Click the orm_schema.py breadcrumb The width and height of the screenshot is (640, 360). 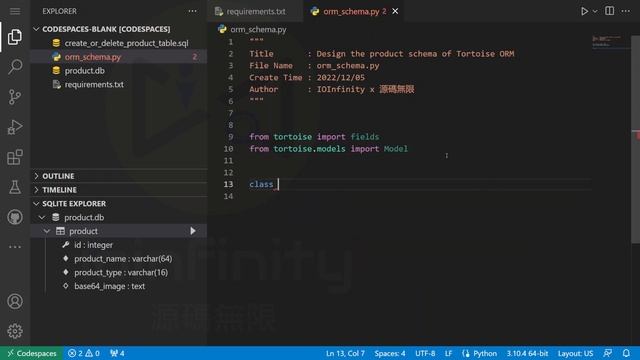[x=258, y=29]
